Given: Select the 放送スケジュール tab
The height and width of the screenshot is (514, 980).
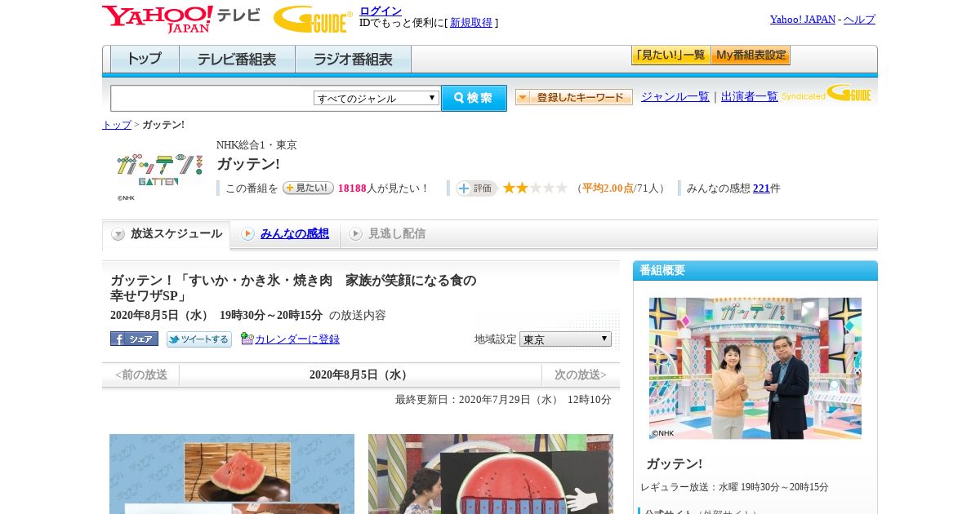Looking at the screenshot, I should point(167,234).
